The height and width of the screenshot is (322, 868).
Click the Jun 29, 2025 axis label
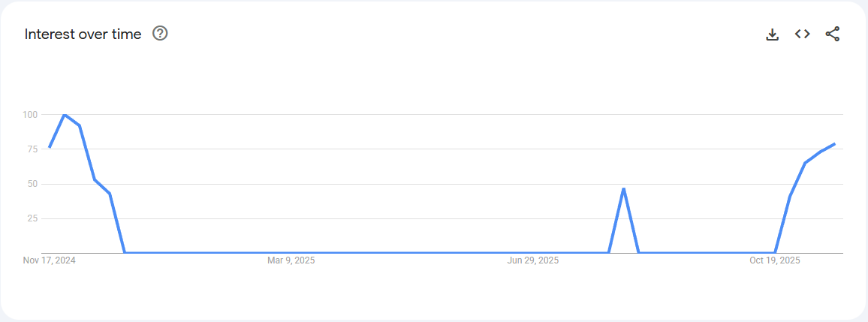pyautogui.click(x=533, y=260)
